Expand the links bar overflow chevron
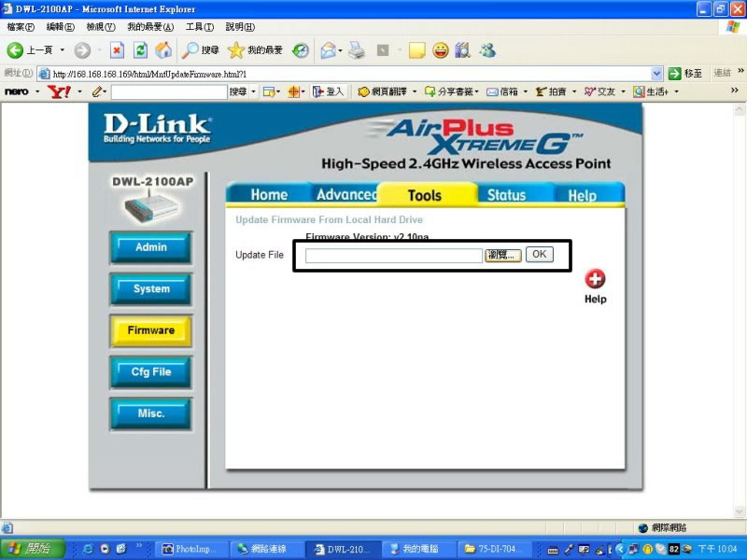This screenshot has width=747, height=560. point(740,71)
